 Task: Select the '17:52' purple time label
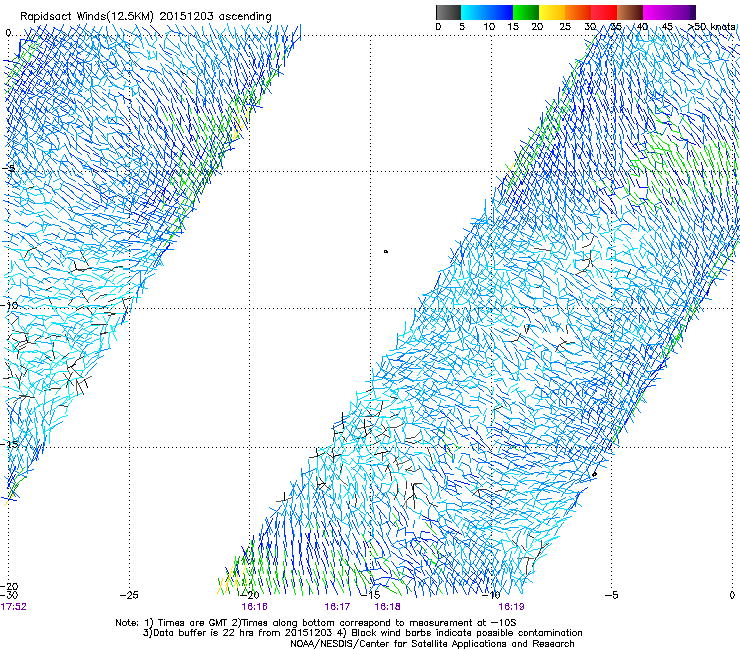14,607
